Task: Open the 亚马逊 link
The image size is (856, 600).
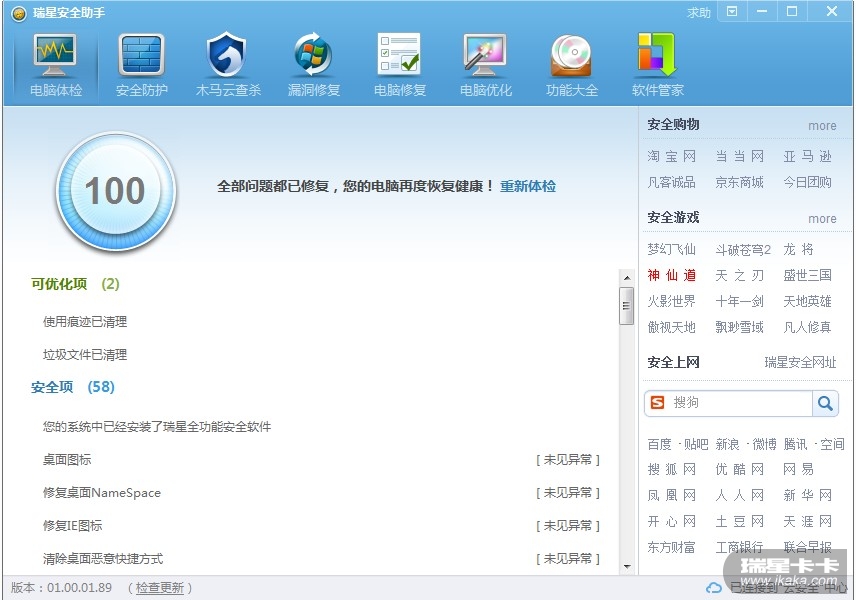Action: coord(807,156)
